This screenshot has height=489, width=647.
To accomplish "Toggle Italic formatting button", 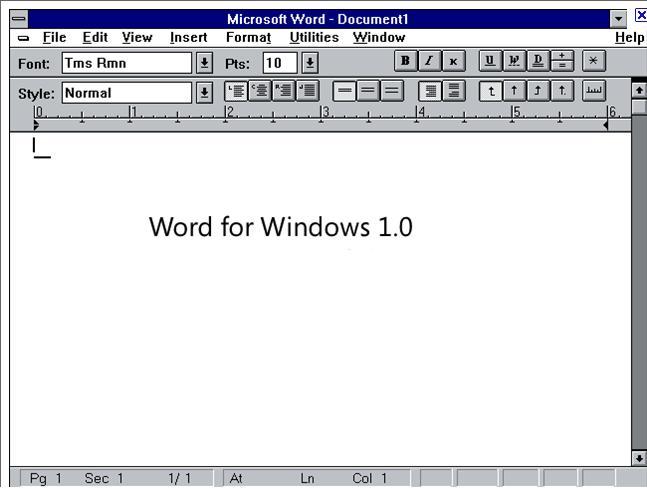I will coord(429,61).
